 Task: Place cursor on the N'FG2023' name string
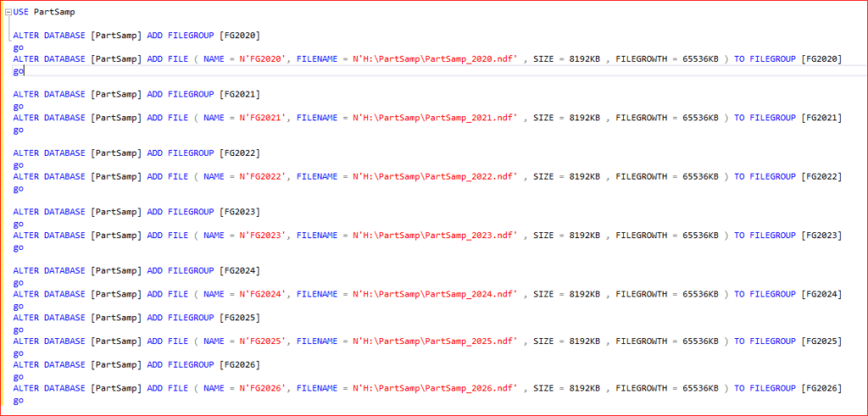(260, 235)
